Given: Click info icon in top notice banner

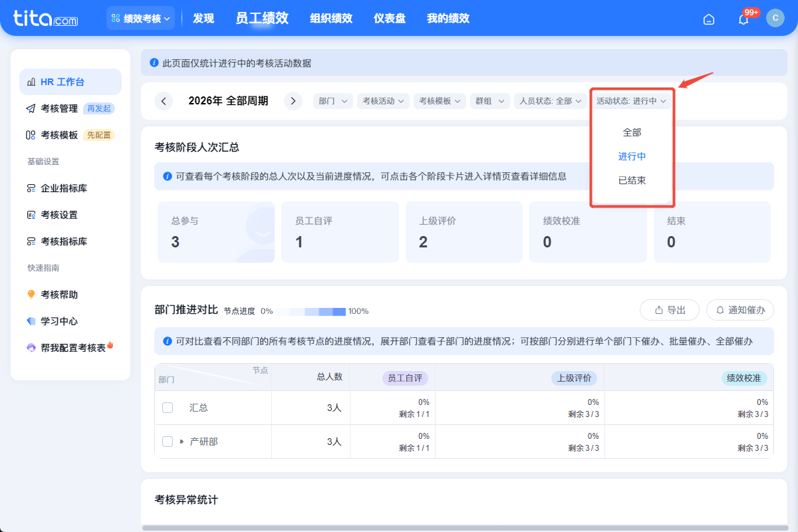Looking at the screenshot, I should point(154,63).
